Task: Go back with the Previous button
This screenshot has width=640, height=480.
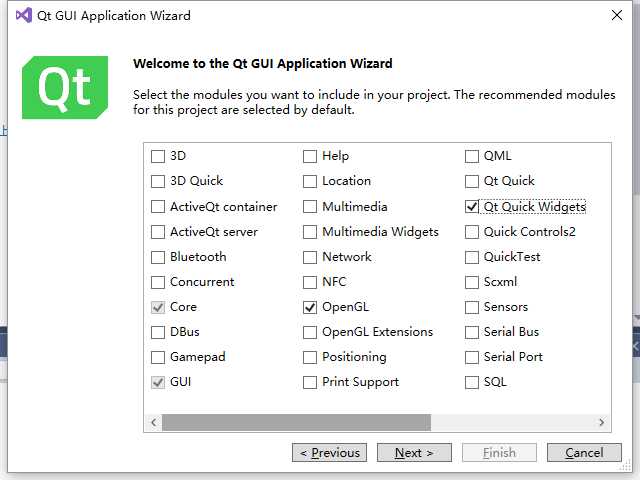Action: point(329,453)
